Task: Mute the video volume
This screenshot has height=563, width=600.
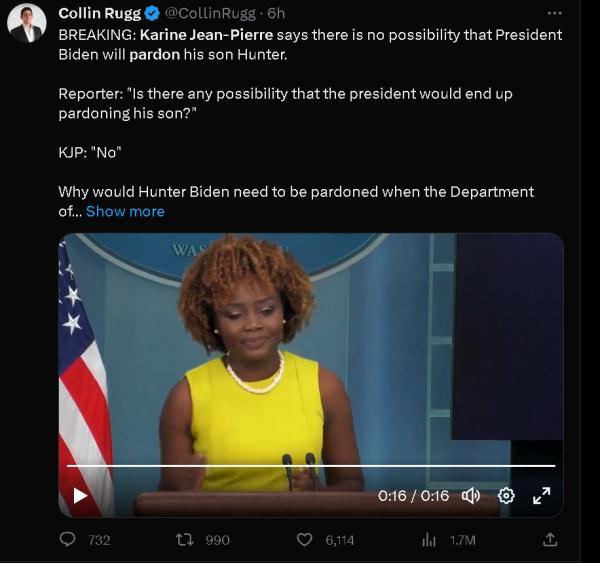Action: coord(471,495)
